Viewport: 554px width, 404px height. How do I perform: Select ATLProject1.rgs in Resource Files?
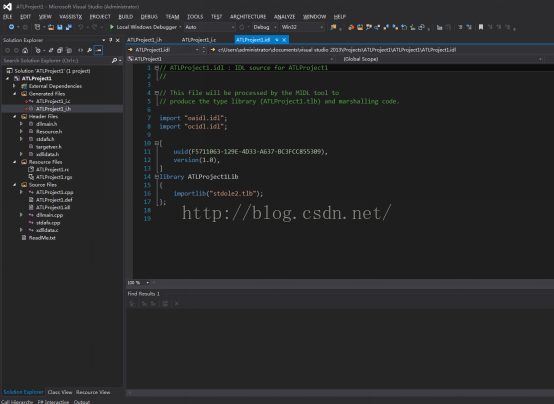pyautogui.click(x=54, y=177)
